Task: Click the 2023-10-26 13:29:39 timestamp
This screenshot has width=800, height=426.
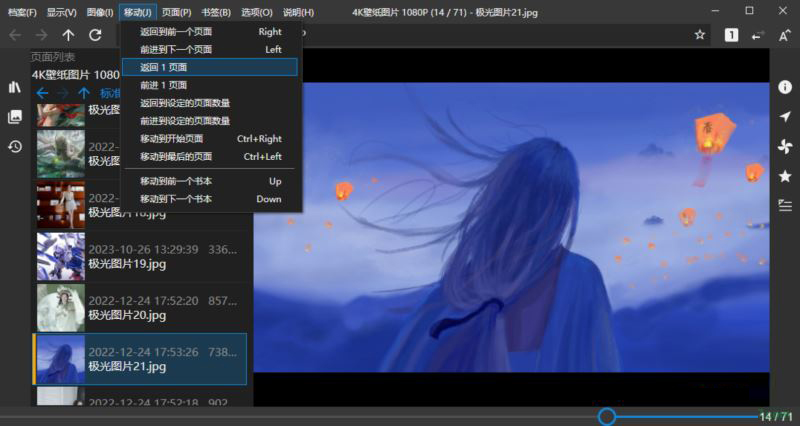Action: pyautogui.click(x=143, y=249)
